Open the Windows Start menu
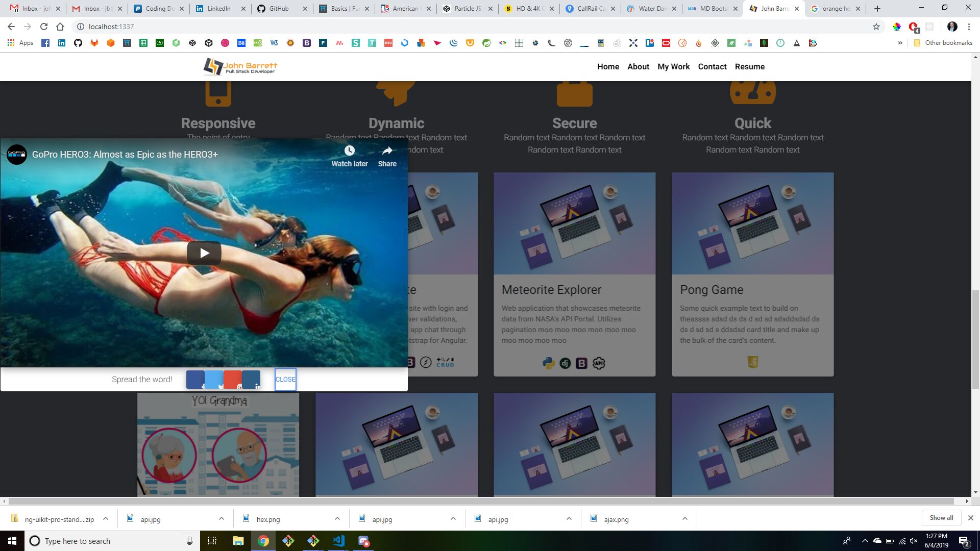The width and height of the screenshot is (980, 551). (x=12, y=541)
